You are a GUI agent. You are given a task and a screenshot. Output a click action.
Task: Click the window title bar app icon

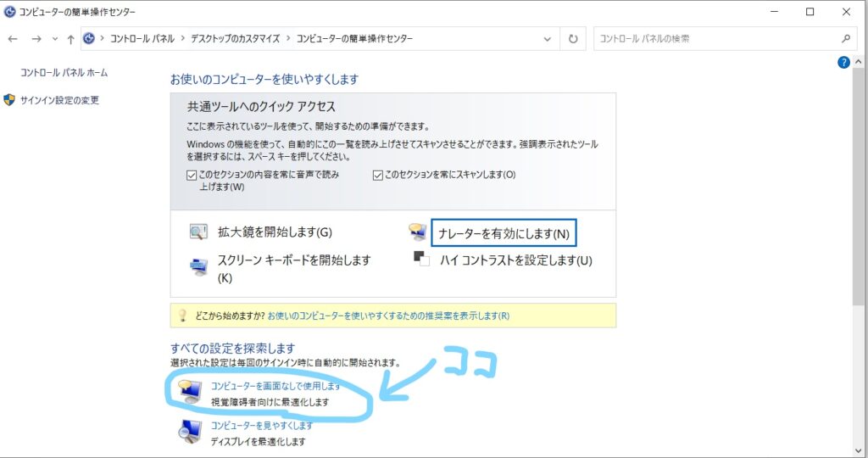[8, 12]
